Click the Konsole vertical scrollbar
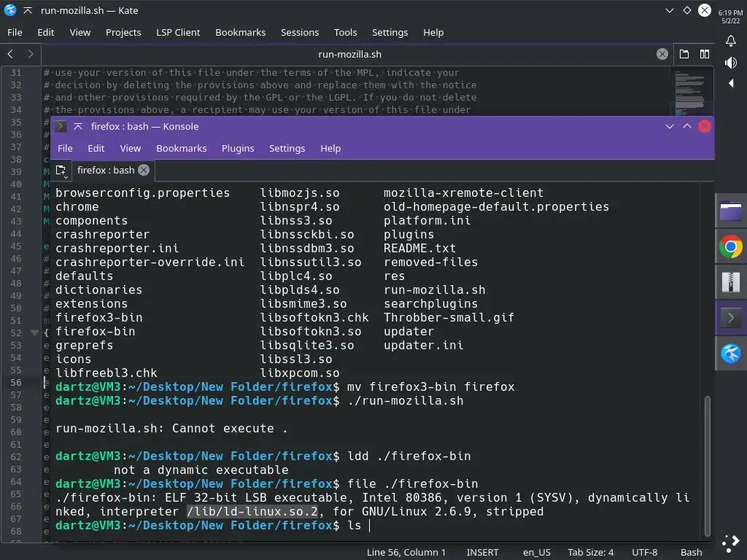 708,465
